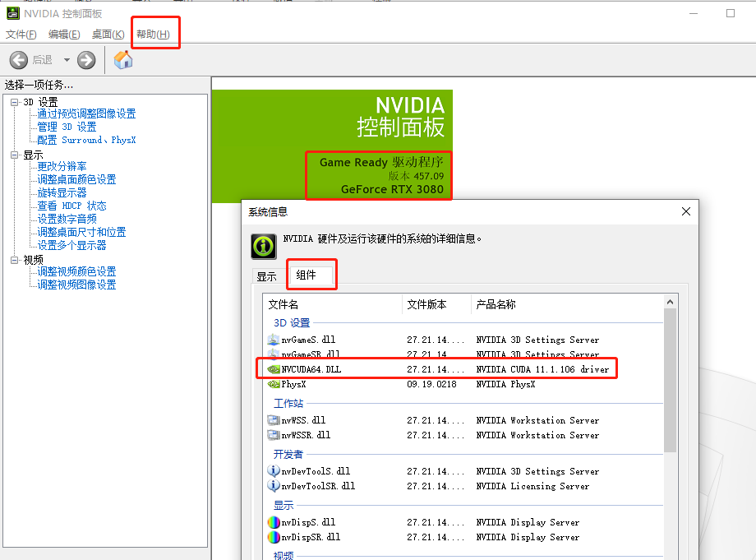Close the 系统信息 dialog

point(686,211)
